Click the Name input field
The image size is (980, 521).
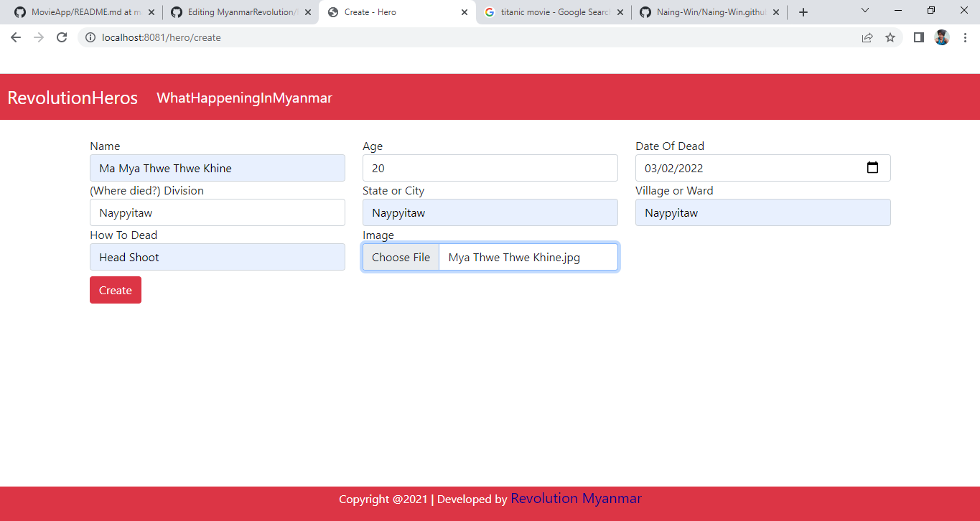pyautogui.click(x=217, y=167)
